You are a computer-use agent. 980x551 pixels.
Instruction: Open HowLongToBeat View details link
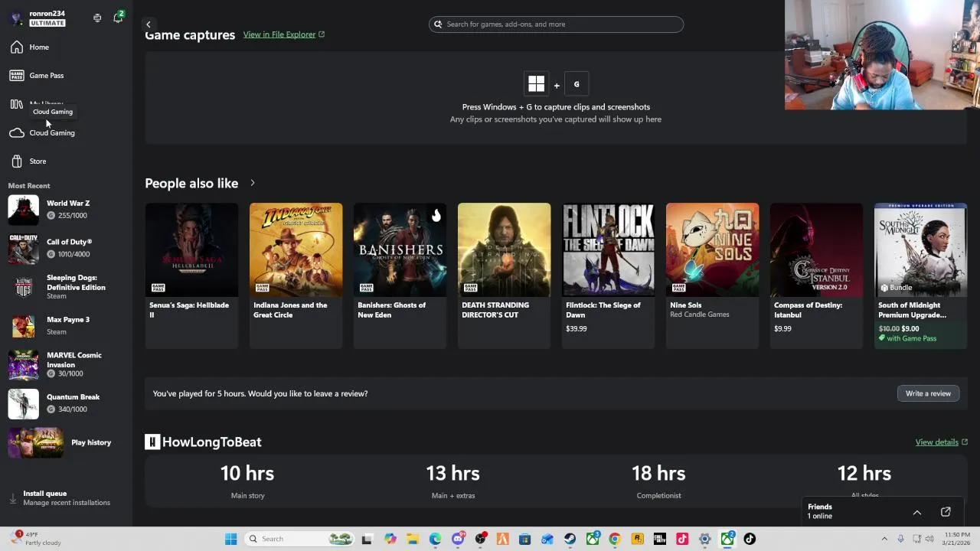click(942, 442)
